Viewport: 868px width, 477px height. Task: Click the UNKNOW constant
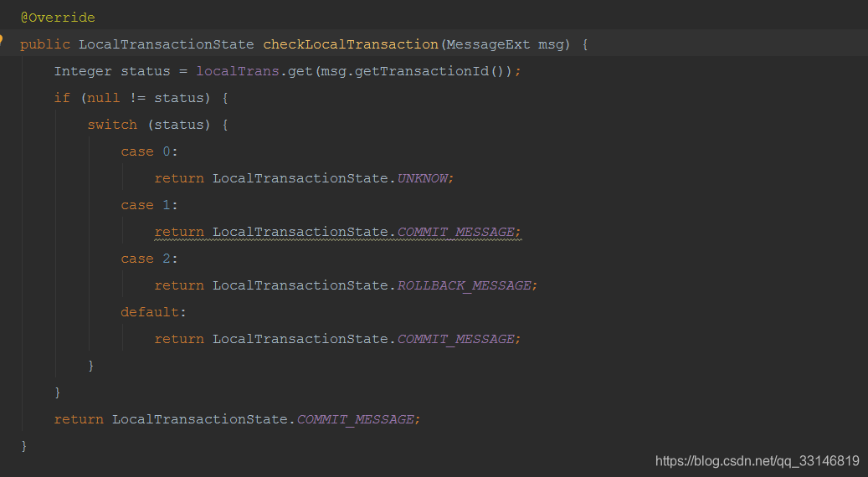click(x=423, y=178)
